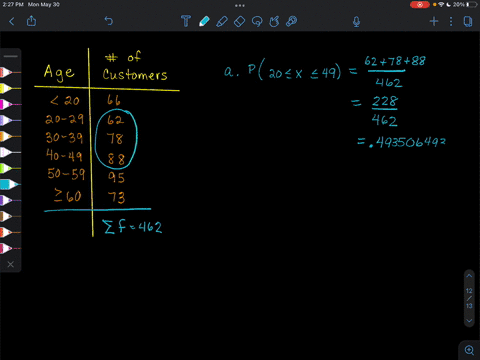Screen dimensions: 480x360
Task: Pick the selected cyan pen in favorites
Action: pyautogui.click(x=10, y=184)
